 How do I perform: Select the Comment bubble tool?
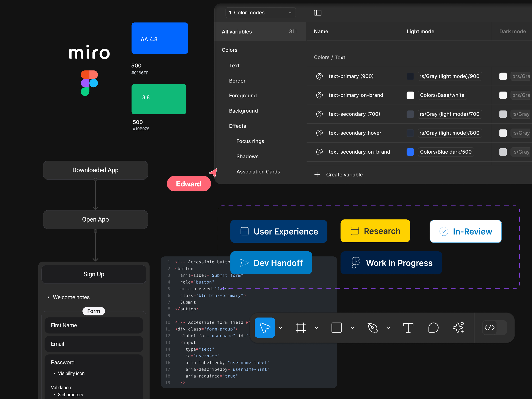pyautogui.click(x=433, y=328)
